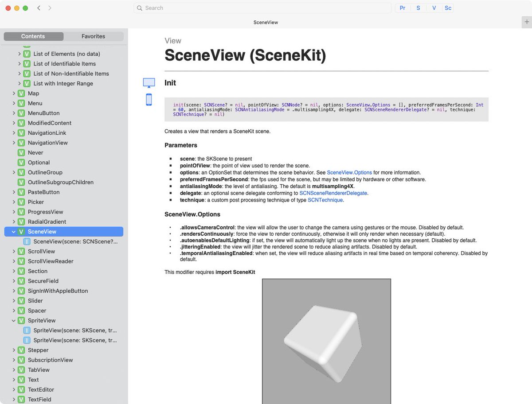Switch to the Favorites tab
This screenshot has height=404, width=532.
click(x=94, y=36)
